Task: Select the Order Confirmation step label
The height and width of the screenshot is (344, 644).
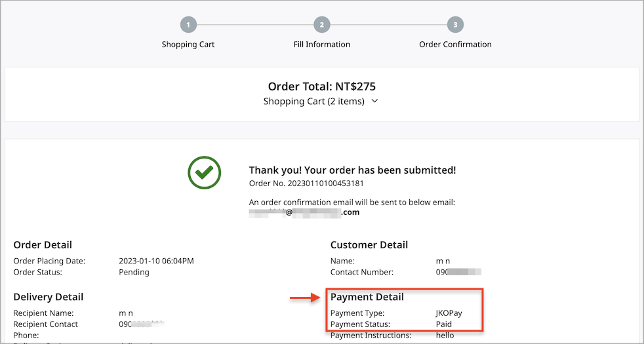Action: tap(455, 45)
